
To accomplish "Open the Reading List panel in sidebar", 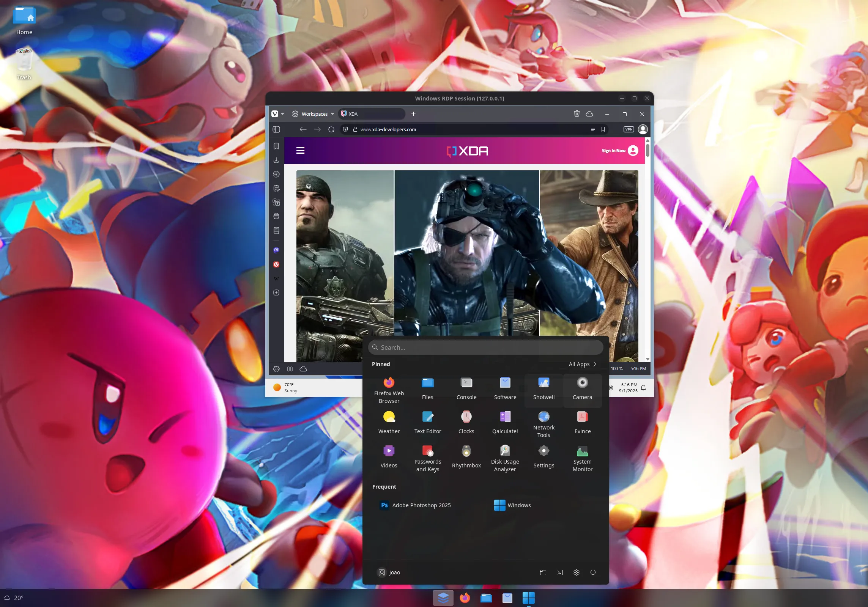I will (x=276, y=230).
